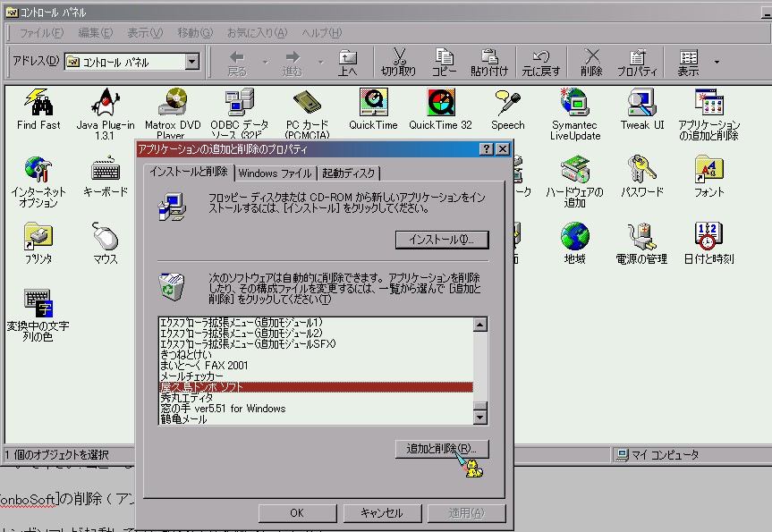Click the 追加と削除(R)... button
The image size is (772, 532).
pos(442,449)
